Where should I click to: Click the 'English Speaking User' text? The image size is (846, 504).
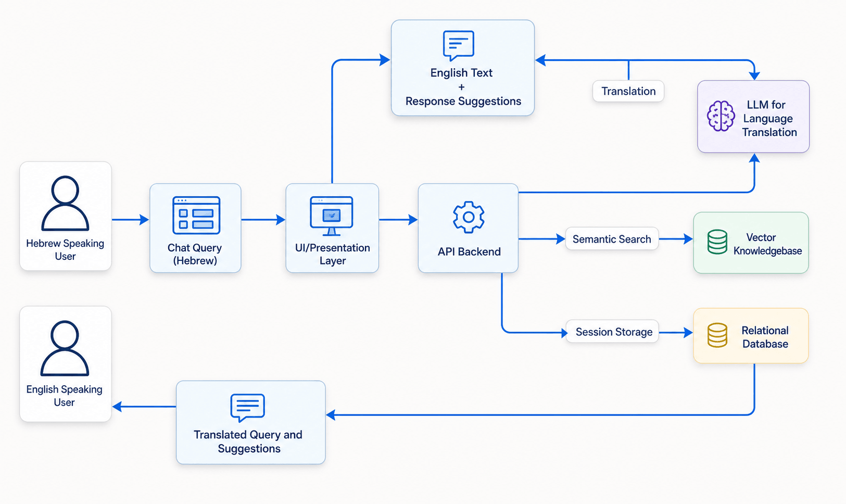click(x=65, y=396)
